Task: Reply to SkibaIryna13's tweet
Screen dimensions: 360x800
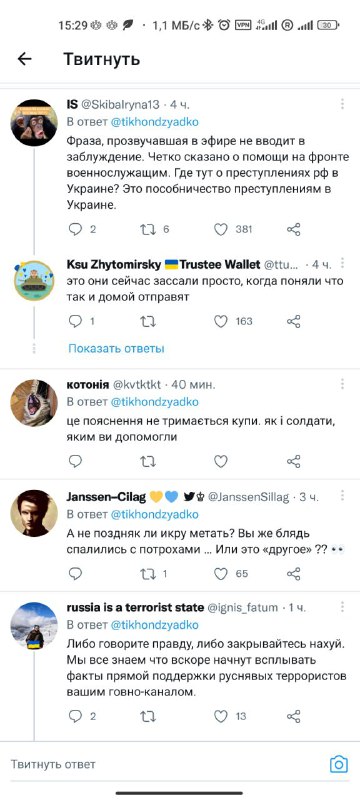Action: pos(75,230)
